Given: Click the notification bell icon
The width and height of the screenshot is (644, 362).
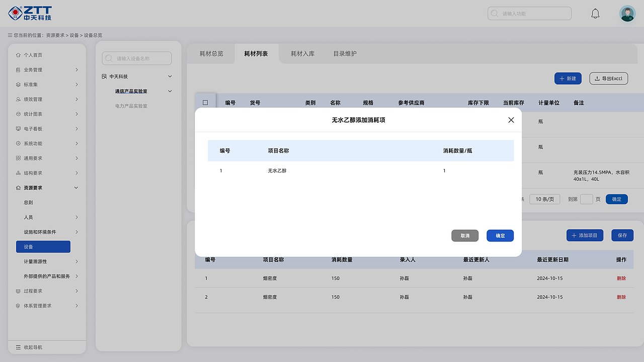Looking at the screenshot, I should point(595,13).
